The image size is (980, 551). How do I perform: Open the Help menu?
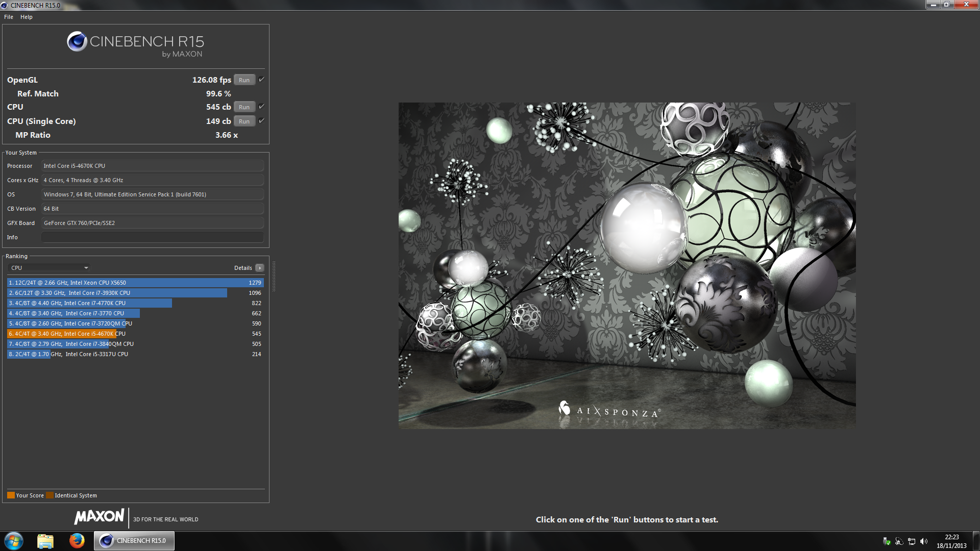tap(27, 17)
